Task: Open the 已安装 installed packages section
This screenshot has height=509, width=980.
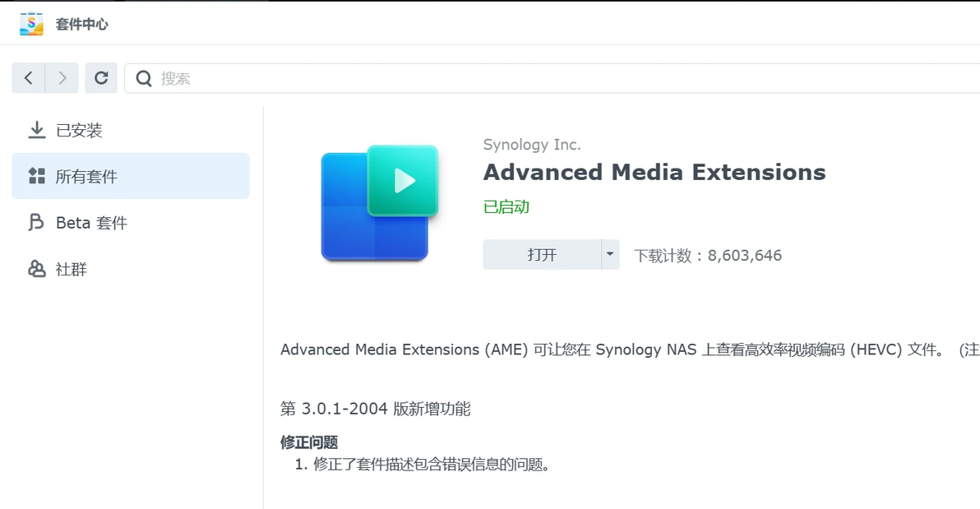Action: (x=131, y=130)
